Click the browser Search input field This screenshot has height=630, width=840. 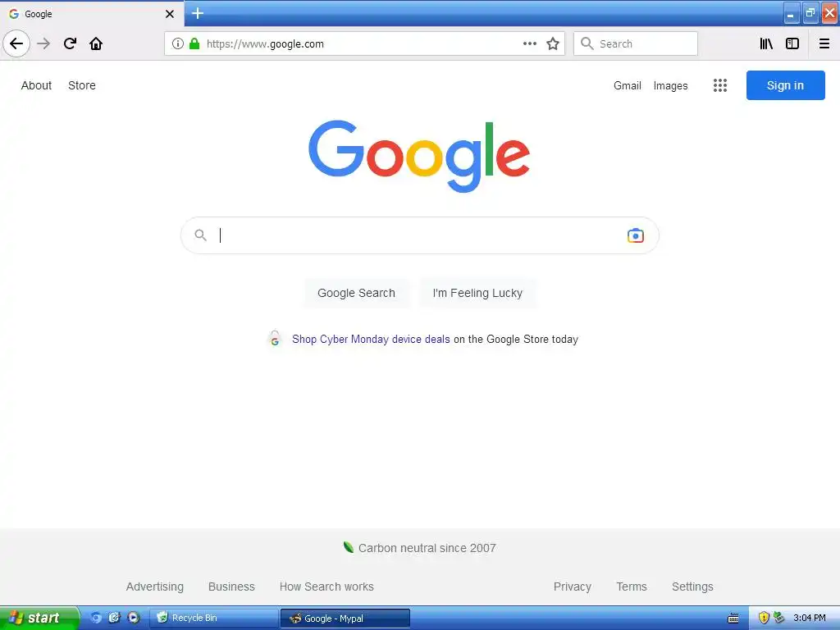[x=636, y=44]
